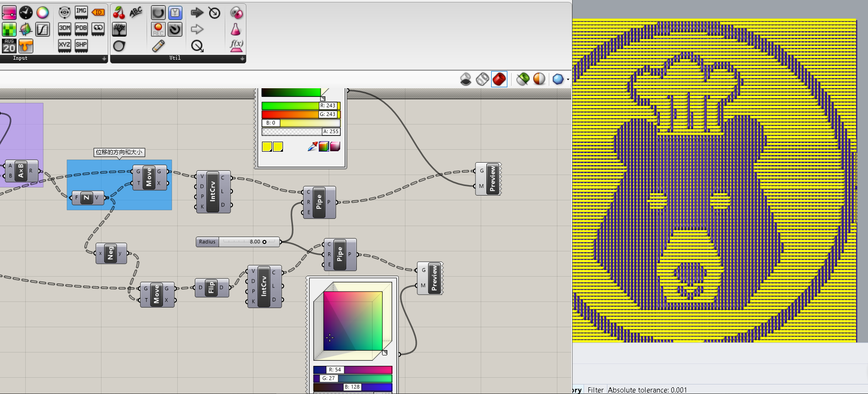
Task: Select the IMG import image icon
Action: tap(81, 12)
